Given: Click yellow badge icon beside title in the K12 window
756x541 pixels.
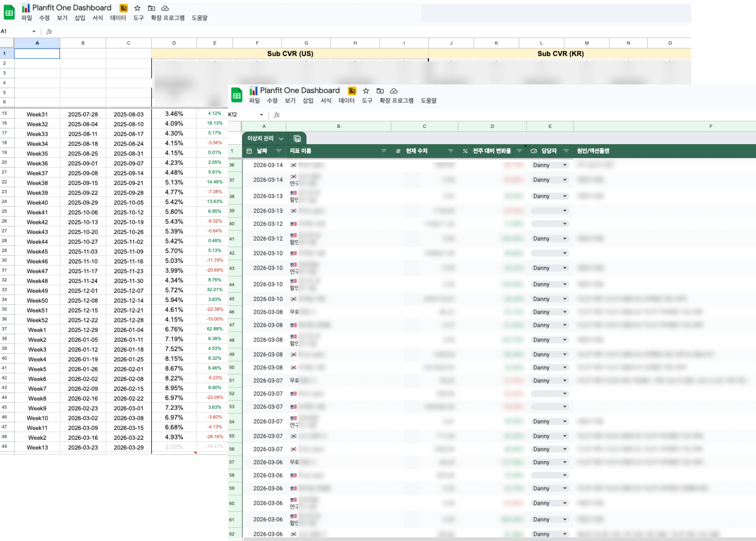Looking at the screenshot, I should pyautogui.click(x=352, y=91).
